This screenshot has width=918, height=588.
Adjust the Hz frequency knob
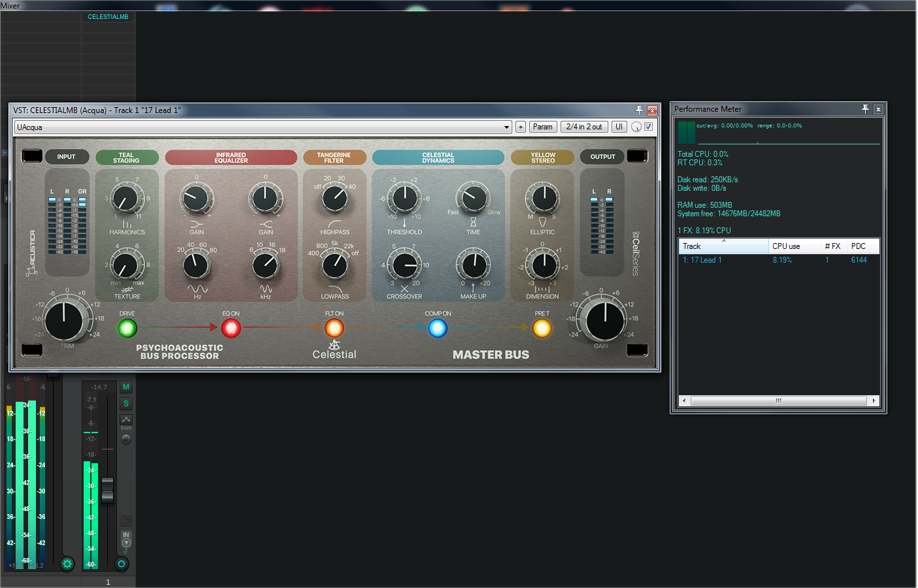tap(196, 265)
